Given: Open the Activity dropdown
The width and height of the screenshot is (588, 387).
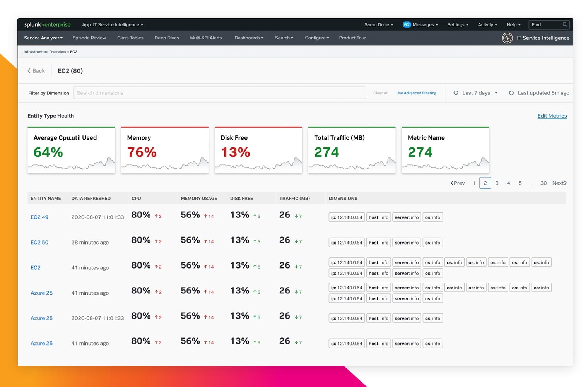Looking at the screenshot, I should click(x=487, y=24).
